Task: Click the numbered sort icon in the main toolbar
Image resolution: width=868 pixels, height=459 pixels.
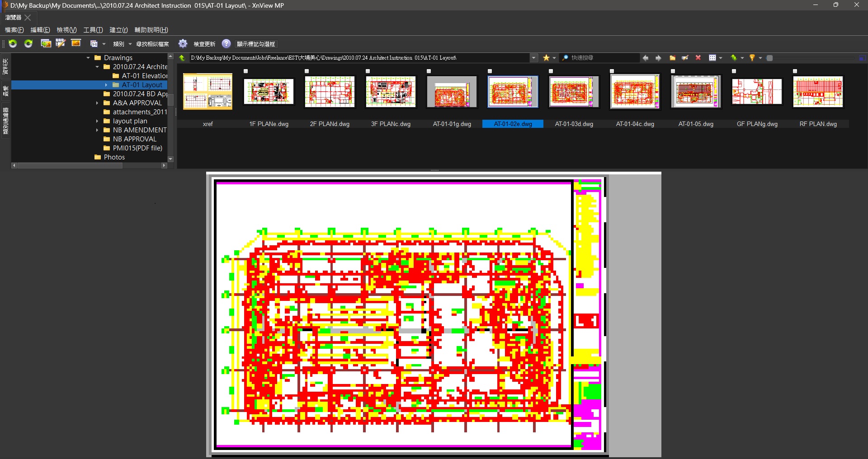Action: click(94, 44)
